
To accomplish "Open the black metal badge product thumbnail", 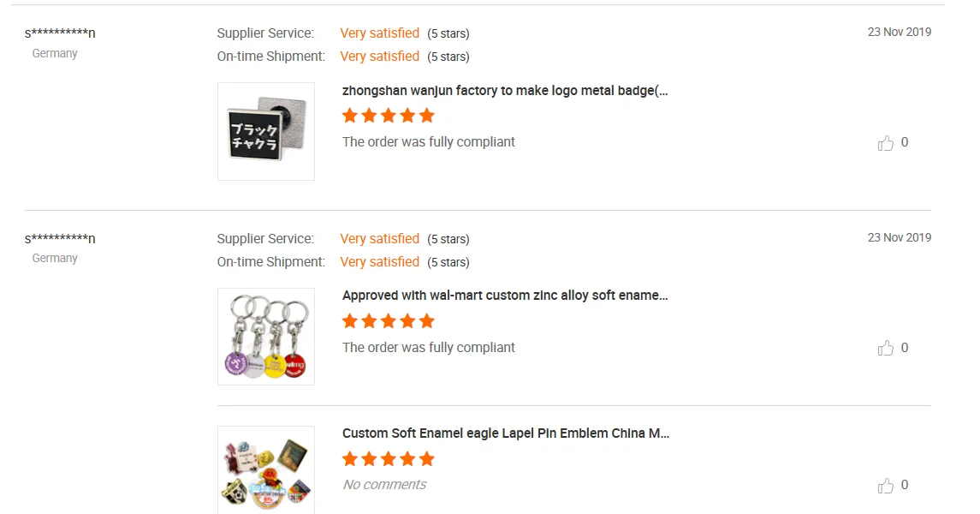I will coord(266,132).
